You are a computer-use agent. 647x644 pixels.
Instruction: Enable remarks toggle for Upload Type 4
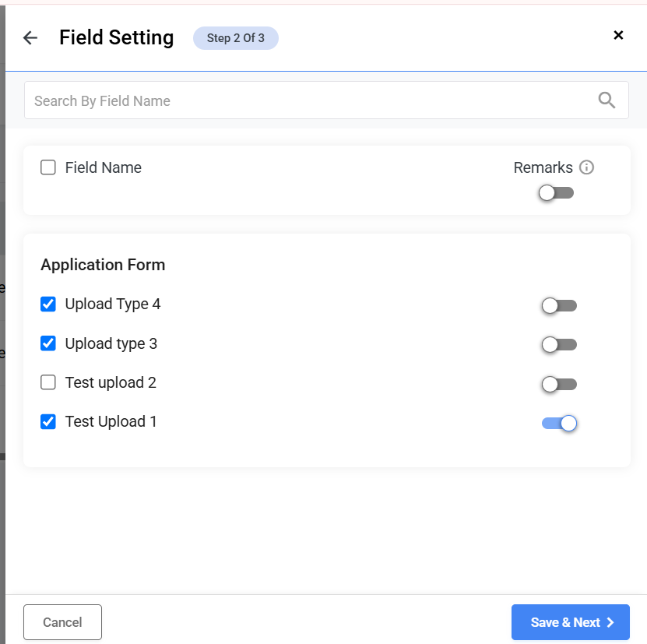click(559, 306)
